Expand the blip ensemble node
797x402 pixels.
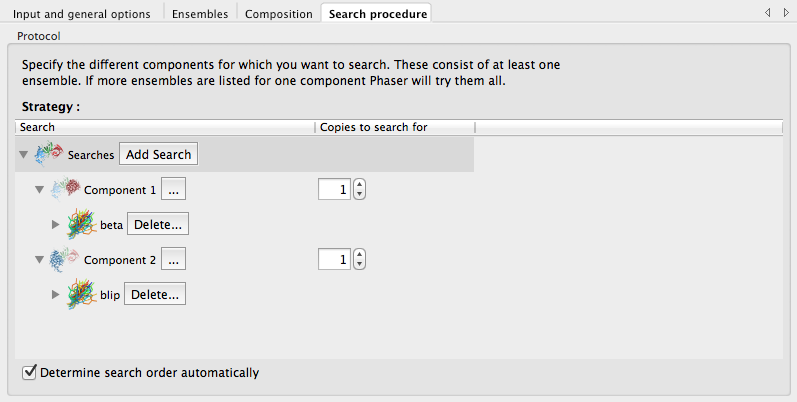tap(56, 295)
